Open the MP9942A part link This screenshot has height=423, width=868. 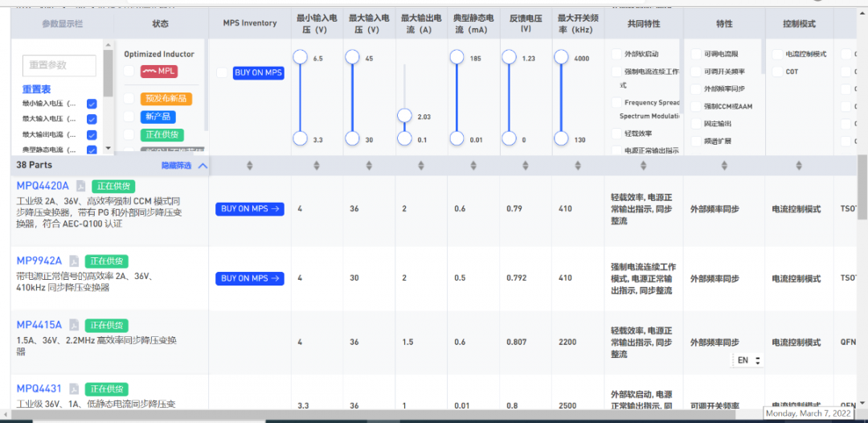[x=39, y=261]
